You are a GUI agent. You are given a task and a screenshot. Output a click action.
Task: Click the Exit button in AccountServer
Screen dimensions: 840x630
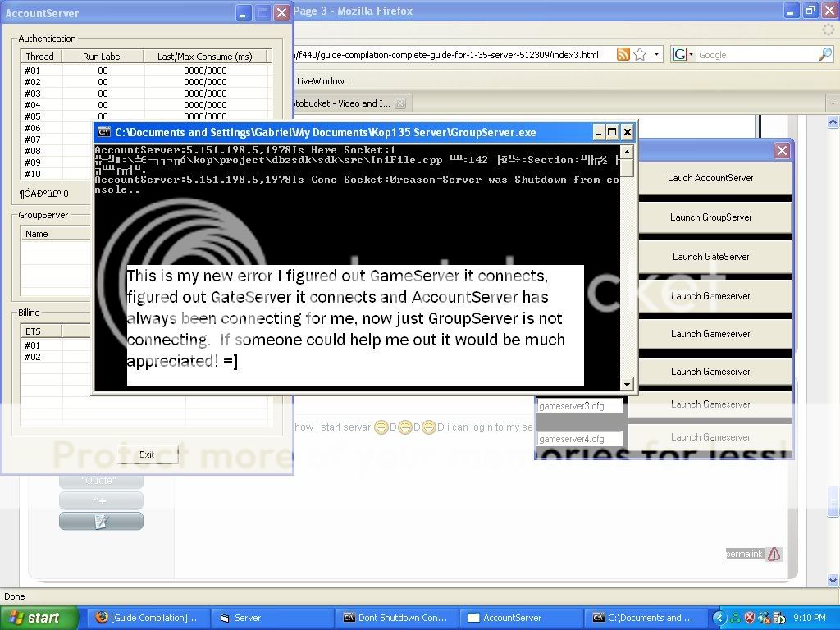click(x=147, y=454)
